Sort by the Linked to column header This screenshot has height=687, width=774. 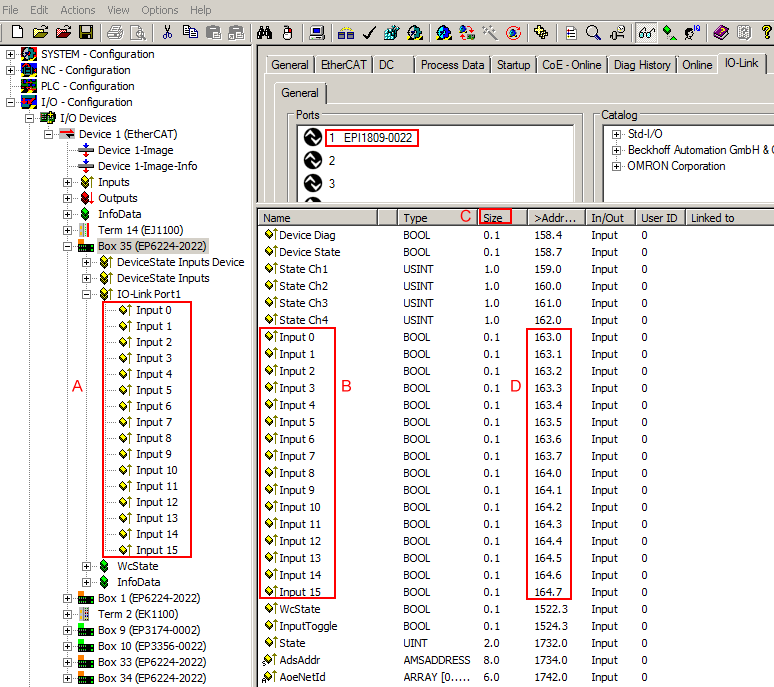tap(730, 218)
